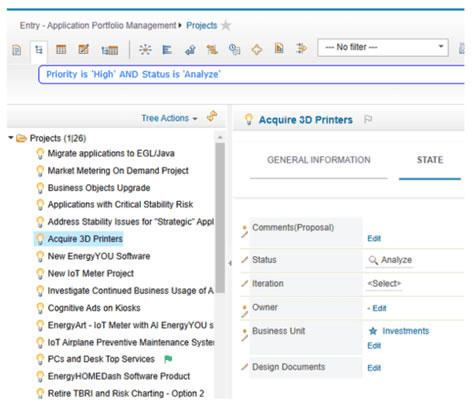Image resolution: width=475 pixels, height=418 pixels.
Task: Click the orange diamond toolbar icon
Action: tap(257, 50)
